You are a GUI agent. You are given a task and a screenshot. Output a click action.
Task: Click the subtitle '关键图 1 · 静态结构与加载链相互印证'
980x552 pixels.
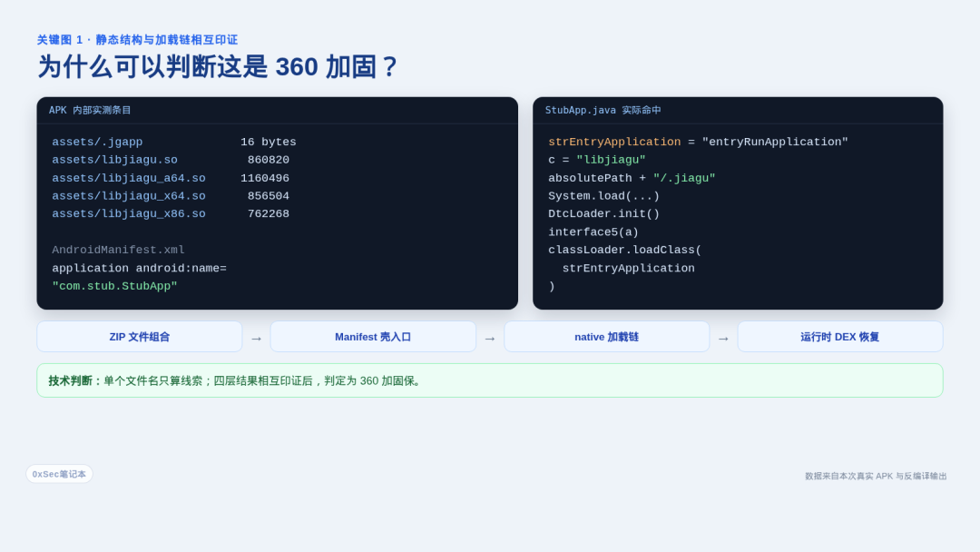click(x=137, y=40)
